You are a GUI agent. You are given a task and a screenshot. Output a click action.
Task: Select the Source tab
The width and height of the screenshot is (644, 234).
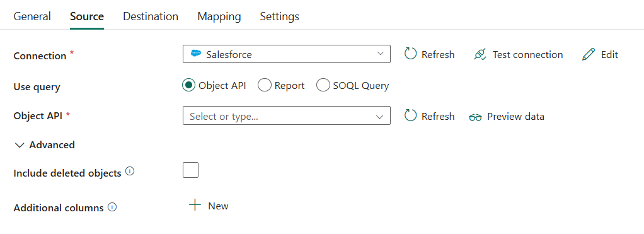[x=87, y=16]
